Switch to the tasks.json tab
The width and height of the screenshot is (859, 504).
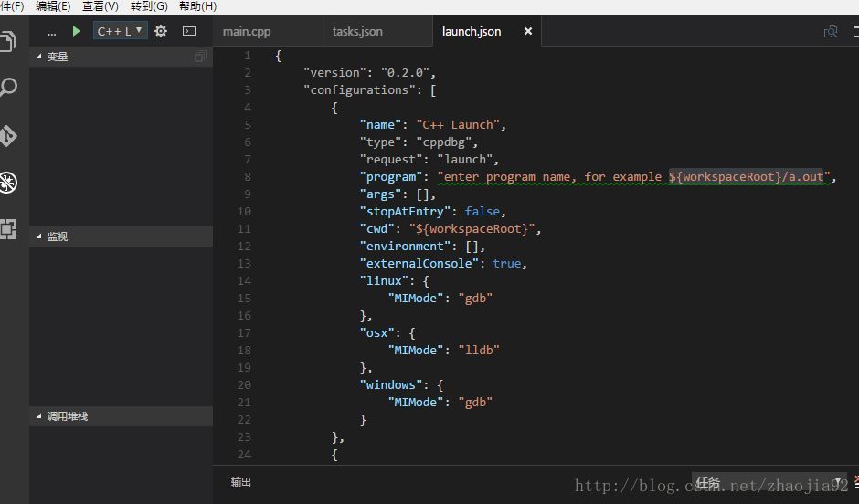tap(357, 31)
